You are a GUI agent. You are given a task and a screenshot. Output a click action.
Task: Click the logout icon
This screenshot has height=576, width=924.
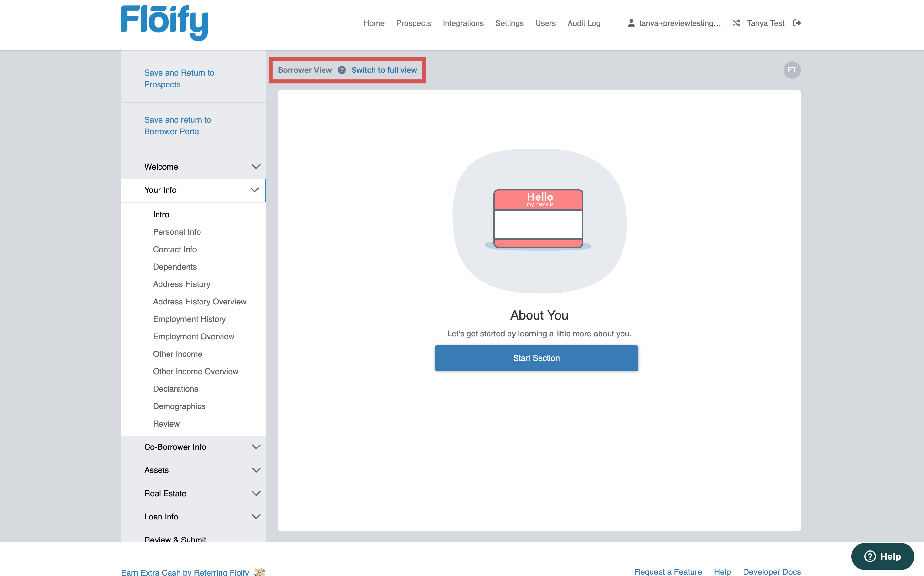pos(797,23)
